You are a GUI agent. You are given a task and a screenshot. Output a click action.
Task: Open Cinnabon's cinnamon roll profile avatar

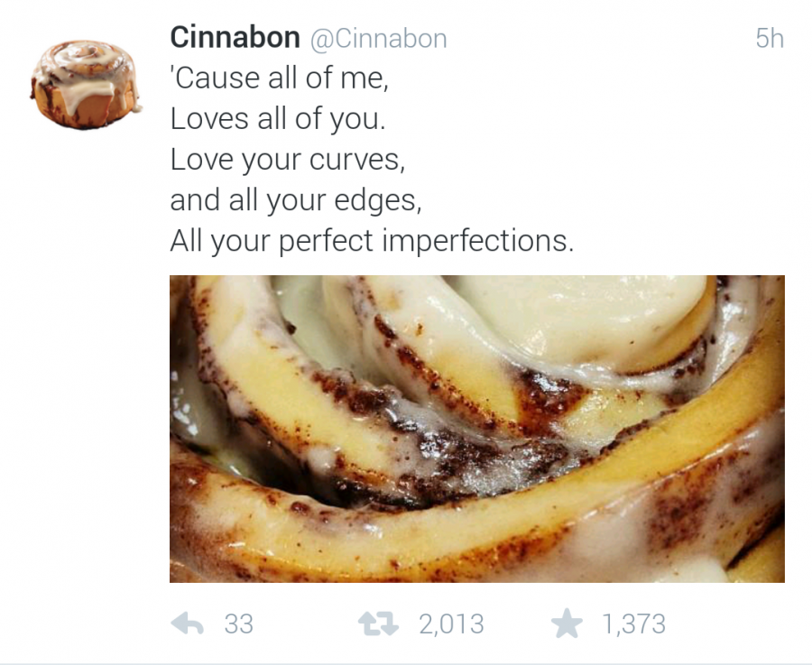click(85, 83)
